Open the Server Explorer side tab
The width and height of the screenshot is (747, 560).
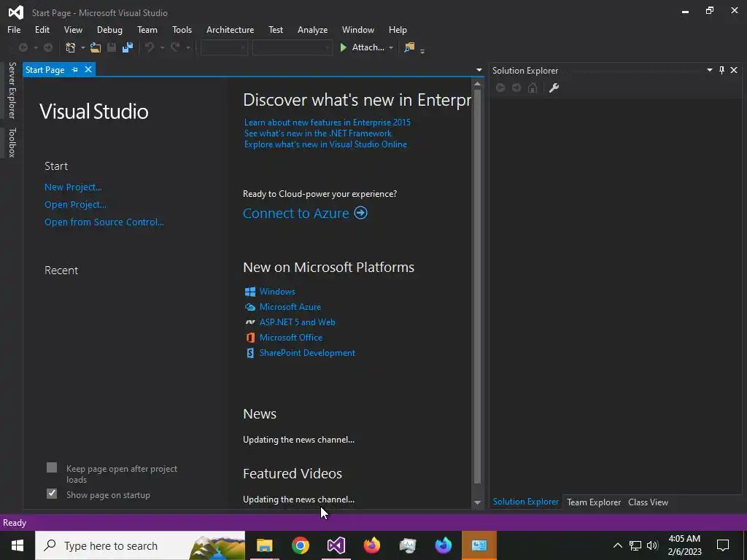click(12, 90)
